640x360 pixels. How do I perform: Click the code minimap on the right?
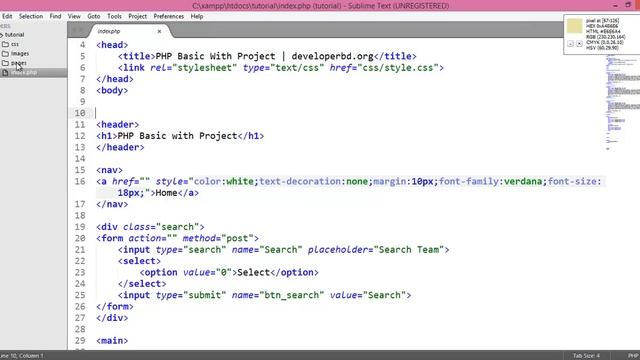622,102
